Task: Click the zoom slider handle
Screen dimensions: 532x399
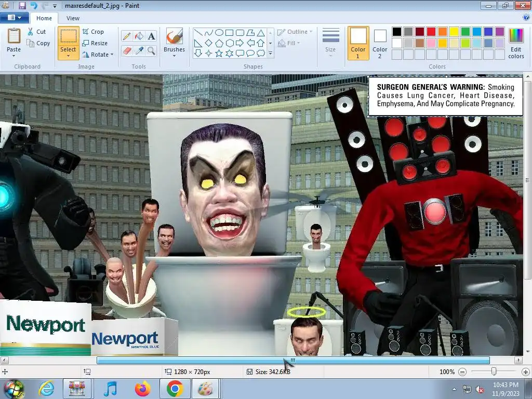Action: click(x=494, y=371)
